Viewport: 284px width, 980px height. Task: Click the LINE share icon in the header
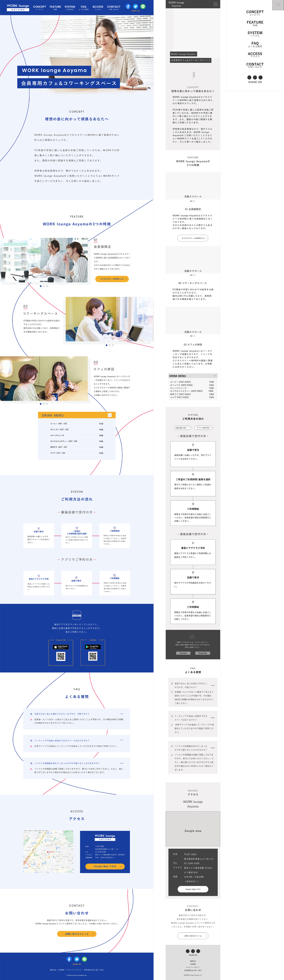143,6
